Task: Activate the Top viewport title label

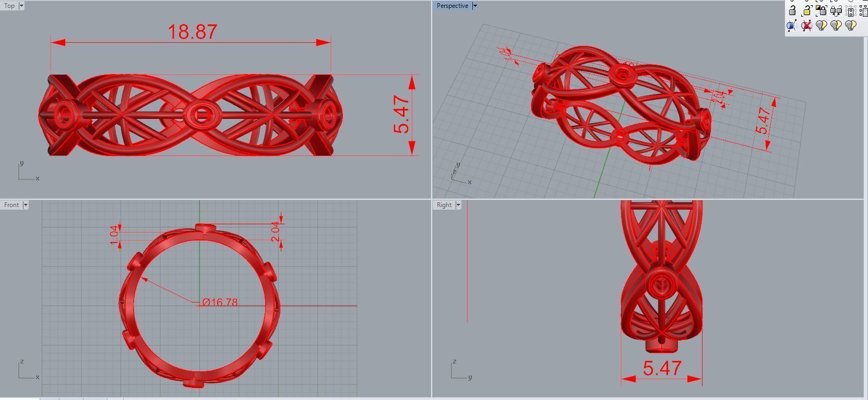Action: pyautogui.click(x=9, y=6)
